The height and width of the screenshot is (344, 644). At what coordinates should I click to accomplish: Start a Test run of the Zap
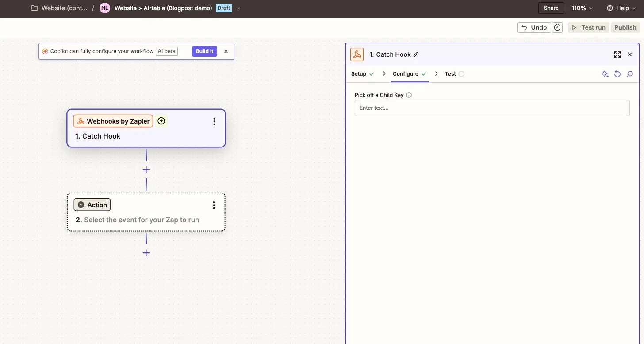pyautogui.click(x=588, y=27)
